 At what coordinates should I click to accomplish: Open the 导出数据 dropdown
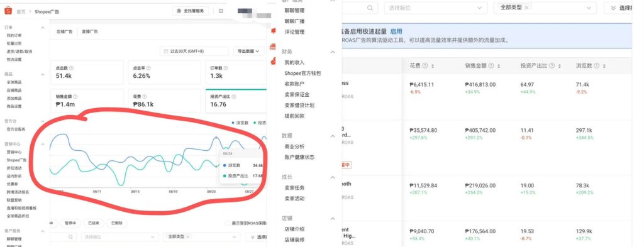pos(249,52)
